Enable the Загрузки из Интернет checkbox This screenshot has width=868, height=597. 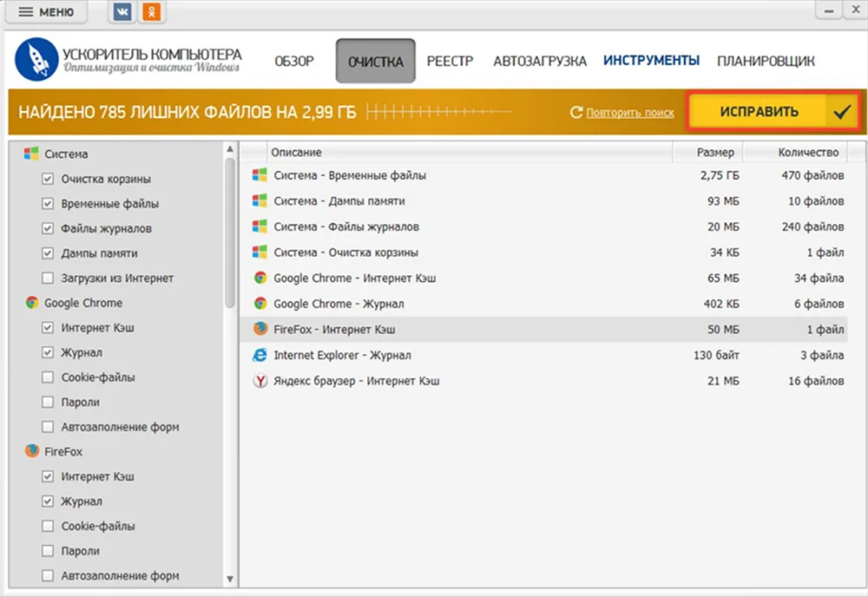(49, 279)
